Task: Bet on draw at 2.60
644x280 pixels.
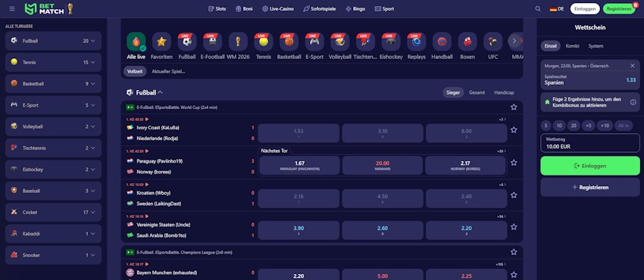Action: (x=383, y=230)
